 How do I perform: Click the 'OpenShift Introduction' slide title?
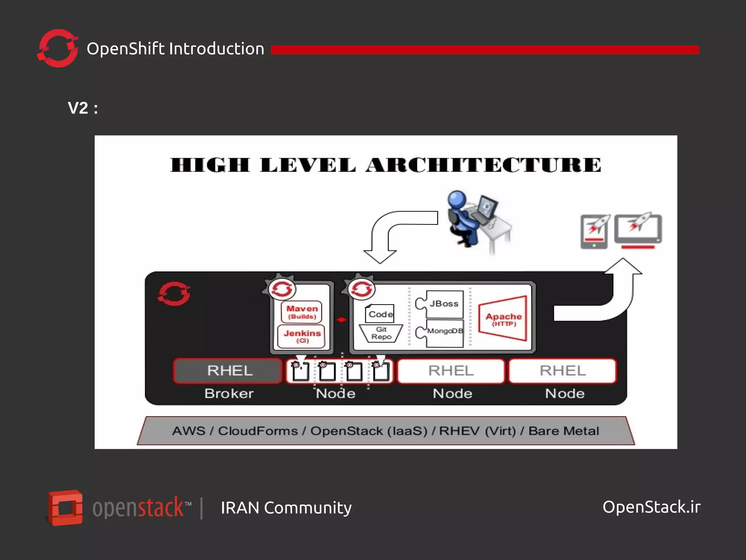pyautogui.click(x=175, y=49)
